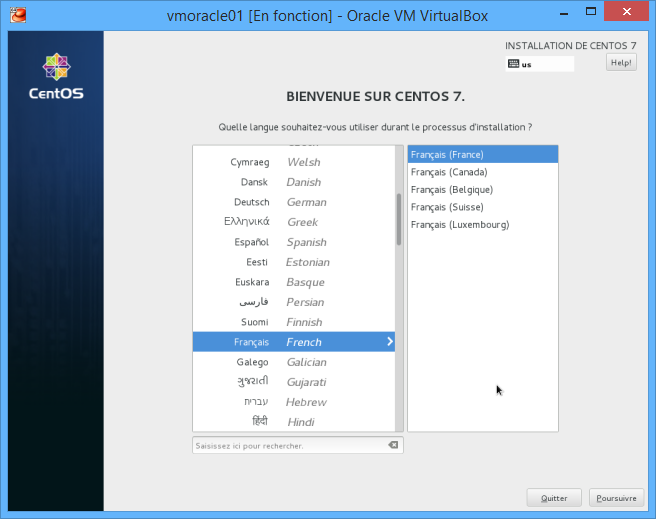Select Deutsch German language row
This screenshot has height=519, width=656.
294,202
